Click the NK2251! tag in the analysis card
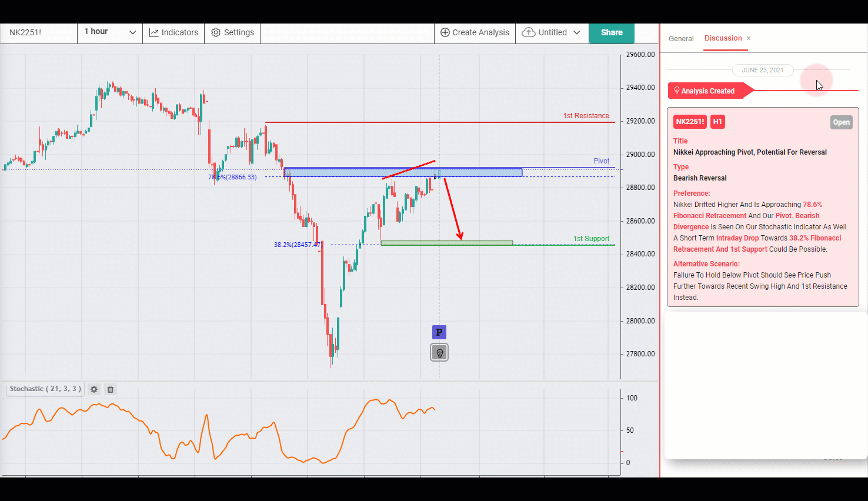The image size is (868, 501). [x=690, y=122]
